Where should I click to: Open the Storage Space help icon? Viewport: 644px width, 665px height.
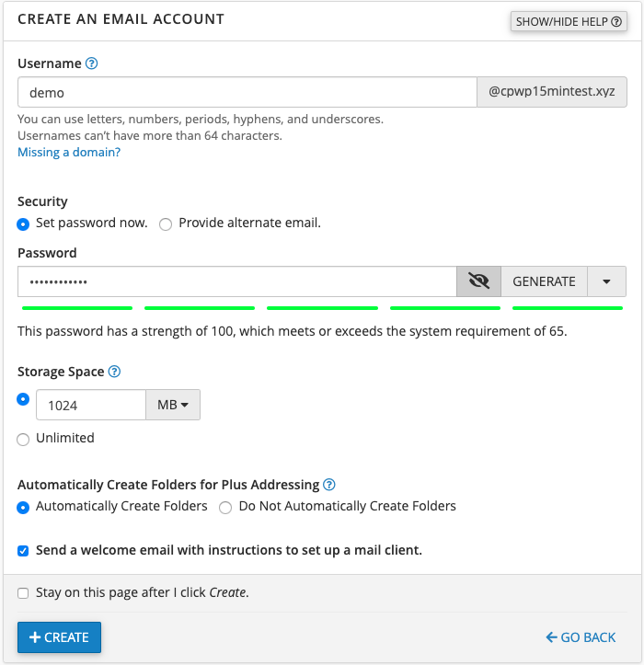click(114, 372)
